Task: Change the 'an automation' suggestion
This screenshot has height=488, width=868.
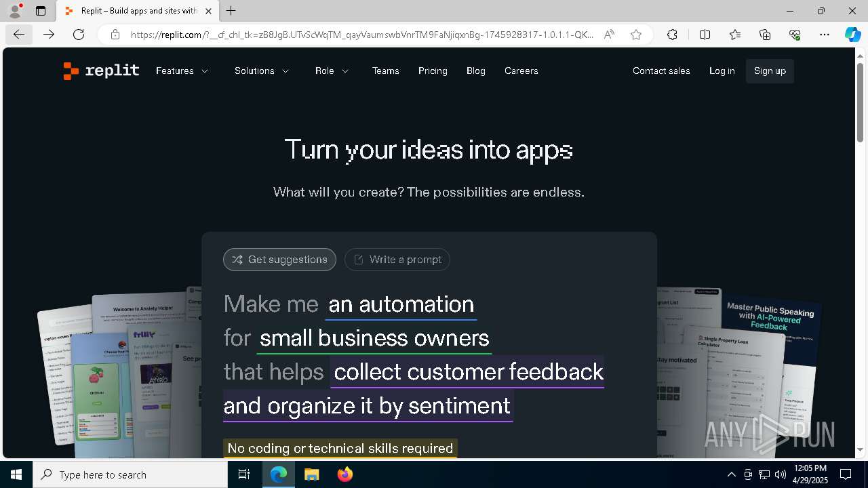Action: coord(401,304)
